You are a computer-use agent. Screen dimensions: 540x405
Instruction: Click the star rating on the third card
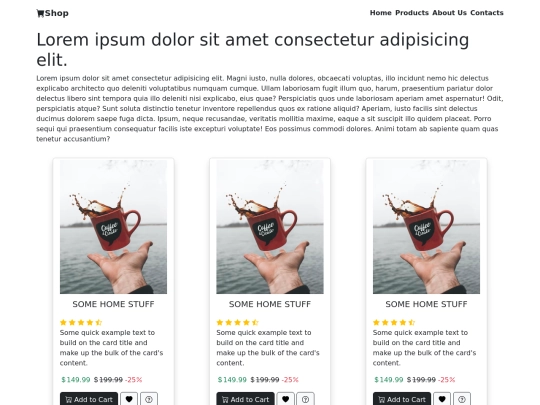(394, 322)
